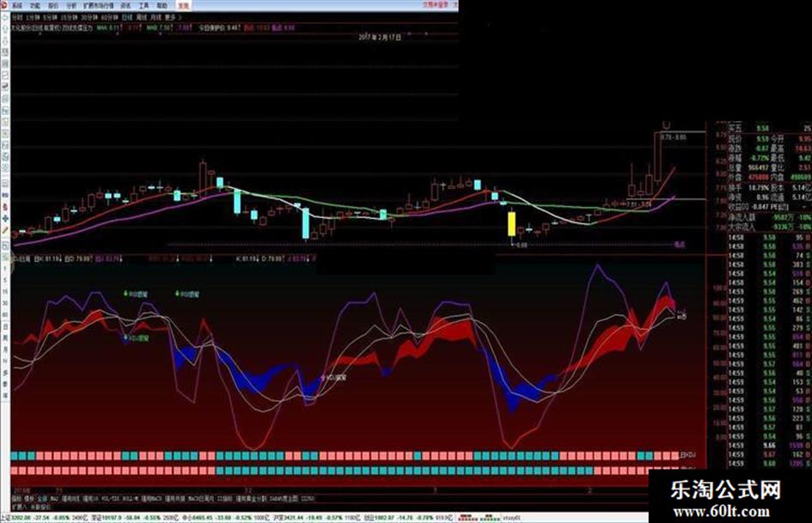The width and height of the screenshot is (812, 523).
Task: Select the 5分钟 period tab
Action: point(50,17)
